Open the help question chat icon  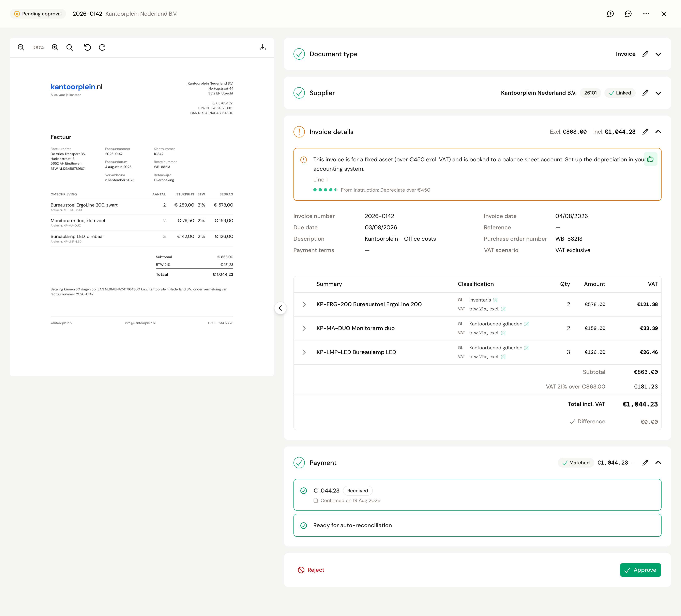point(610,14)
